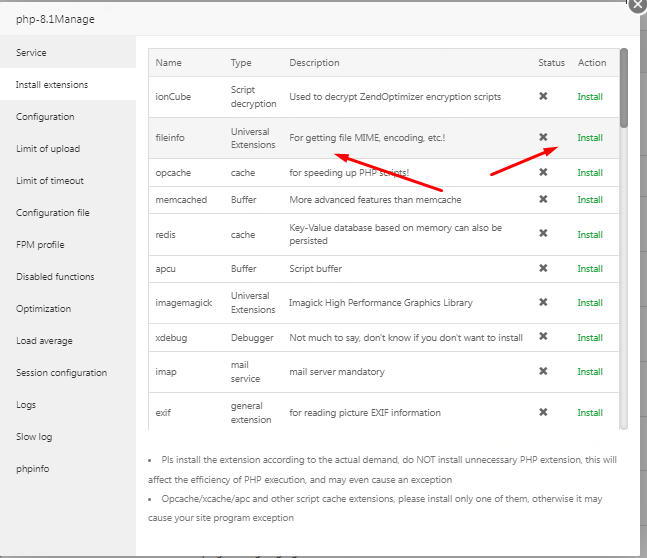Open the Service tab
Image resolution: width=647 pixels, height=558 pixels.
point(31,53)
